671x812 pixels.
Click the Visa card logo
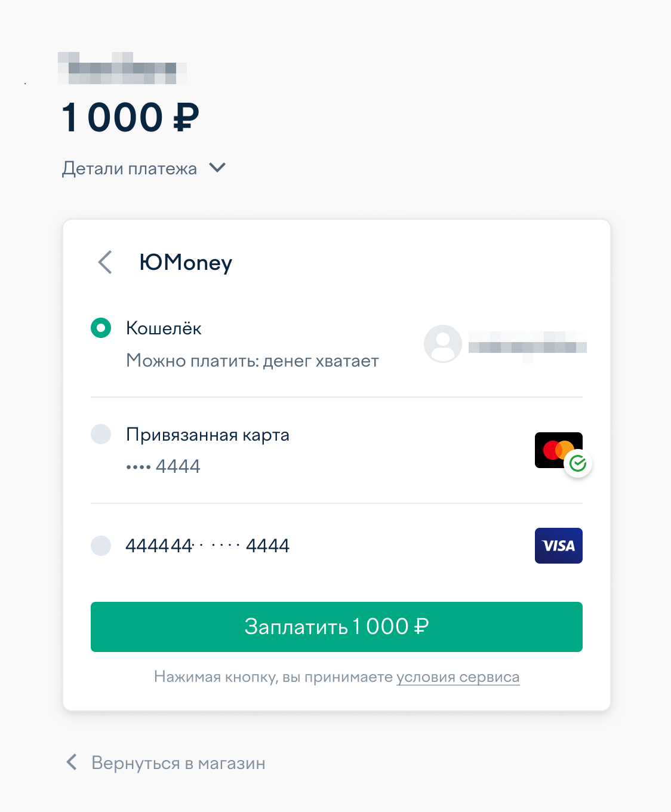click(x=558, y=546)
